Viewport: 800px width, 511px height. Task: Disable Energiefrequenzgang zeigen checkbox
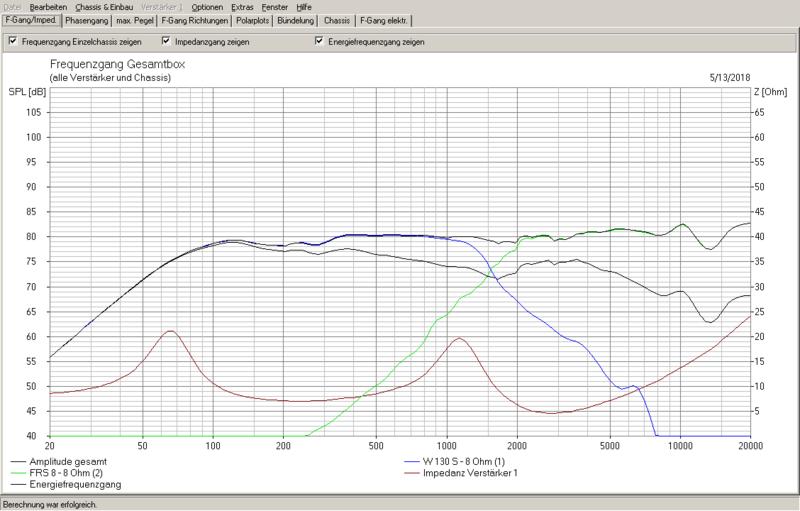pos(319,42)
